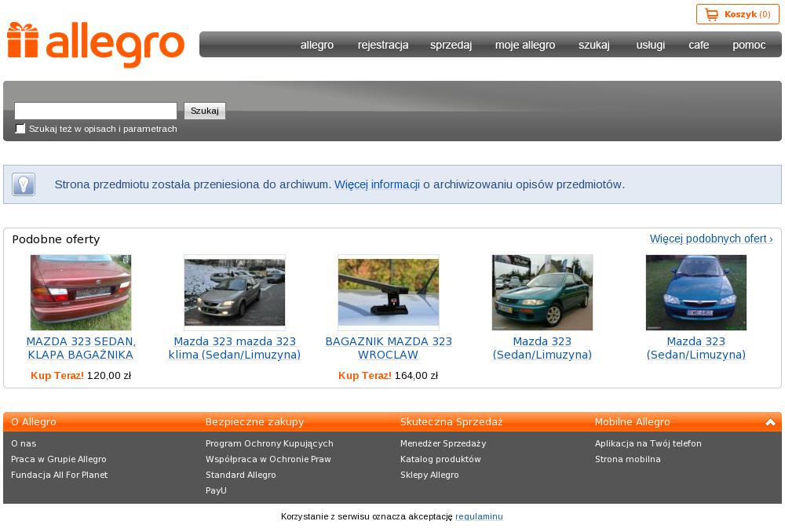Image resolution: width=785 pixels, height=532 pixels.
Task: Click the lightbulb info icon
Action: (24, 184)
